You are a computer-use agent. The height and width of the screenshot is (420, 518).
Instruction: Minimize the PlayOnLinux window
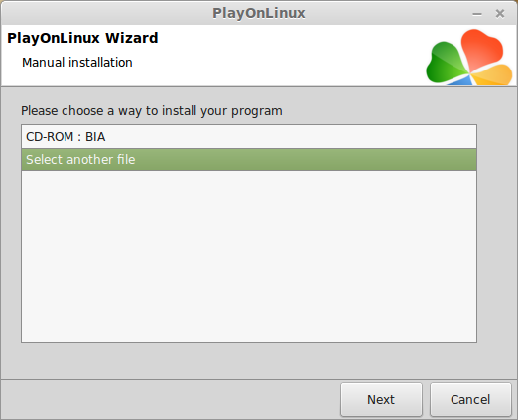[x=477, y=14]
